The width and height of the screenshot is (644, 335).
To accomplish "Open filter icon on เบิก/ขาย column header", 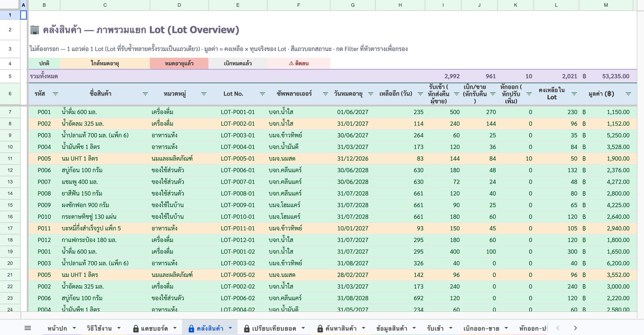I will click(x=493, y=94).
